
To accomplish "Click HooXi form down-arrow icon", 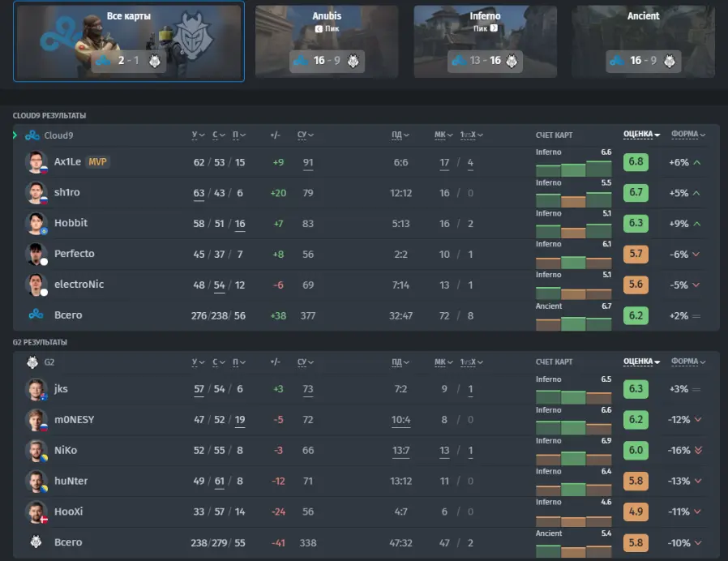I will [x=697, y=512].
